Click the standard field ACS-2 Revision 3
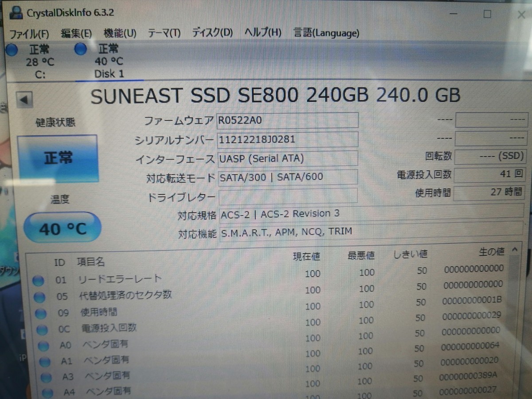 [372, 213]
